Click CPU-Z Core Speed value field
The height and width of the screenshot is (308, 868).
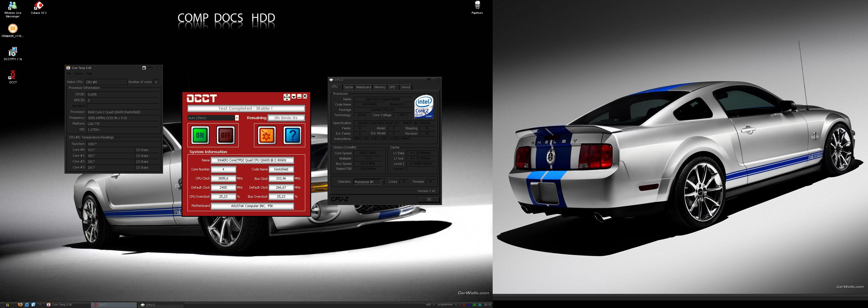368,153
